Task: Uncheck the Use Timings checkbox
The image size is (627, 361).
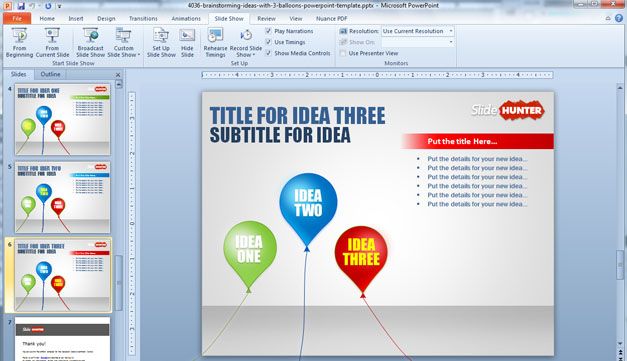Action: (x=268, y=42)
